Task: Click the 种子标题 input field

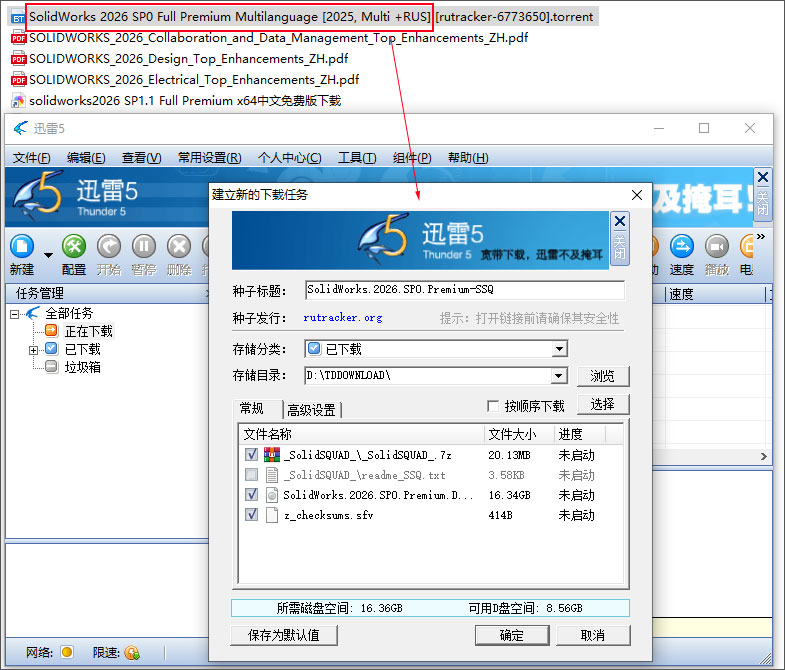Action: pos(465,289)
